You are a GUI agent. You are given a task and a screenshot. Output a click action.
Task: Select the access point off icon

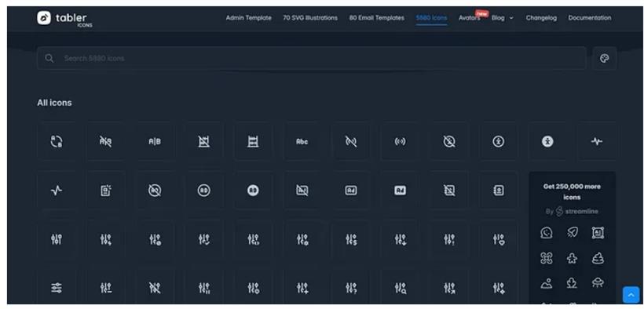click(x=351, y=141)
